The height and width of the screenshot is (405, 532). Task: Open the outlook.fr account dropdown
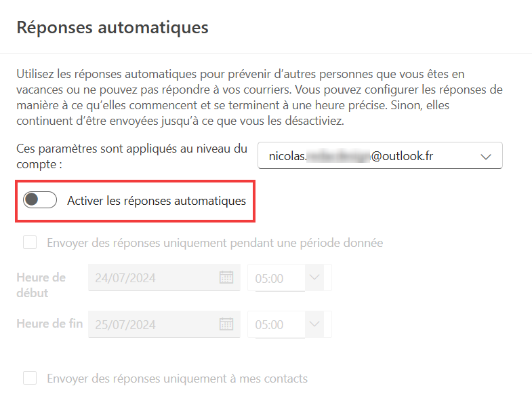coord(380,155)
